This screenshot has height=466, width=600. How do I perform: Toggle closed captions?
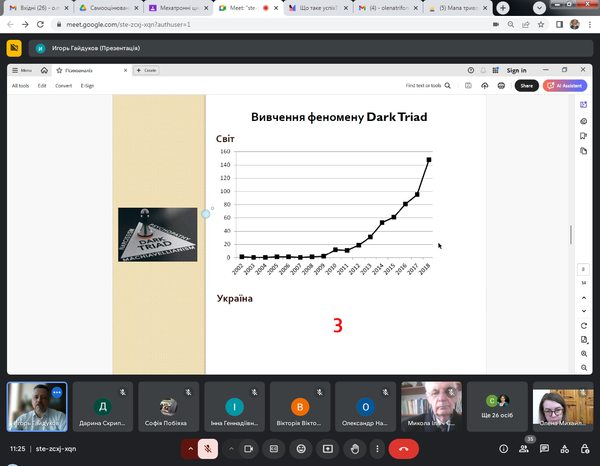click(272, 449)
